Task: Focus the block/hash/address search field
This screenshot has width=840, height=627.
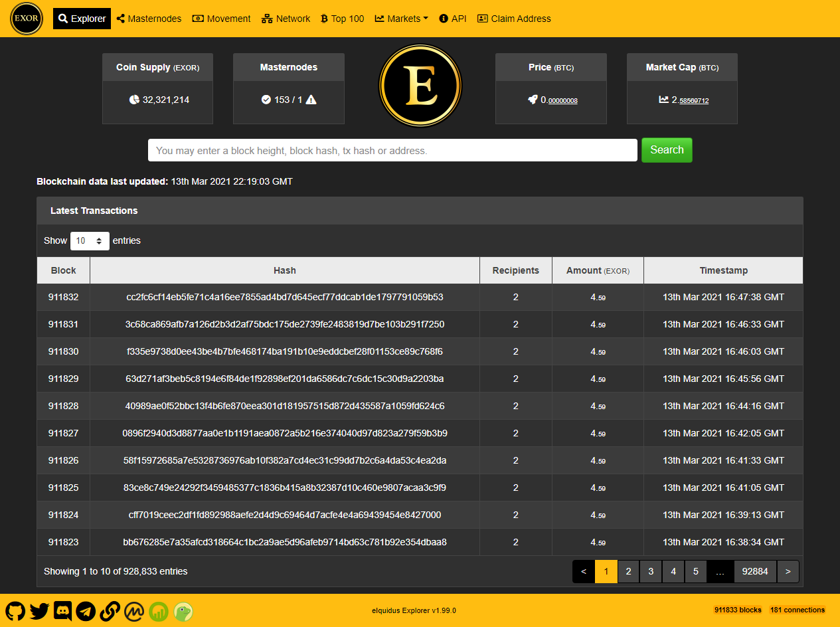Action: tap(392, 150)
